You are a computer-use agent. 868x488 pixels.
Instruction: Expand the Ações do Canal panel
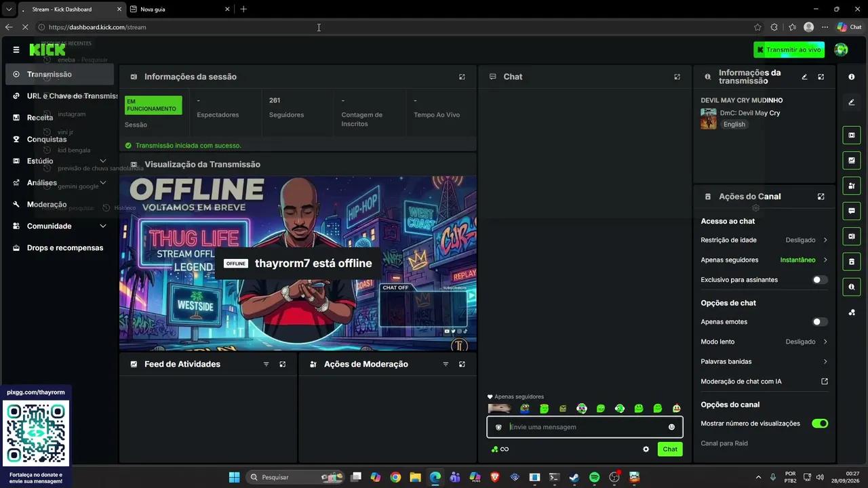(x=821, y=197)
